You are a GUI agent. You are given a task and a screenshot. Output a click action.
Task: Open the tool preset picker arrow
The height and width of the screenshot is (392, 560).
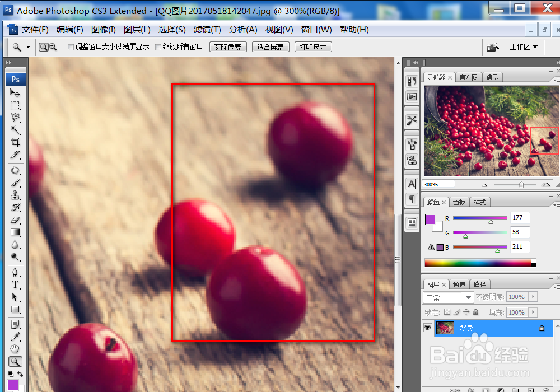tap(28, 47)
